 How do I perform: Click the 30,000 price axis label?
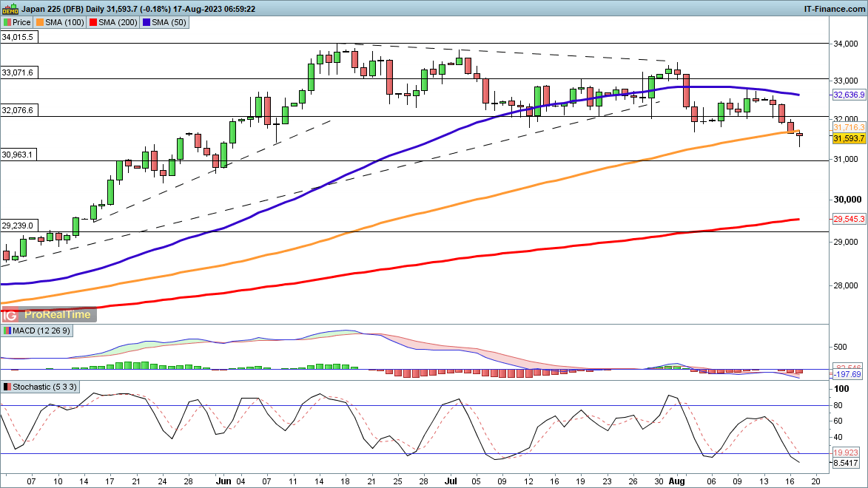tap(847, 199)
